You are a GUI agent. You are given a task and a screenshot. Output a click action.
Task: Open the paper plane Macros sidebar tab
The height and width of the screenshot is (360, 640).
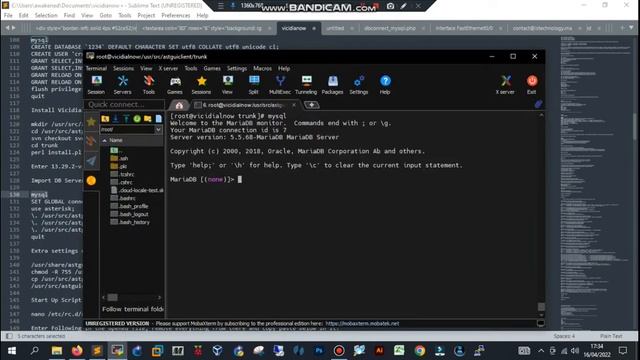point(91,161)
